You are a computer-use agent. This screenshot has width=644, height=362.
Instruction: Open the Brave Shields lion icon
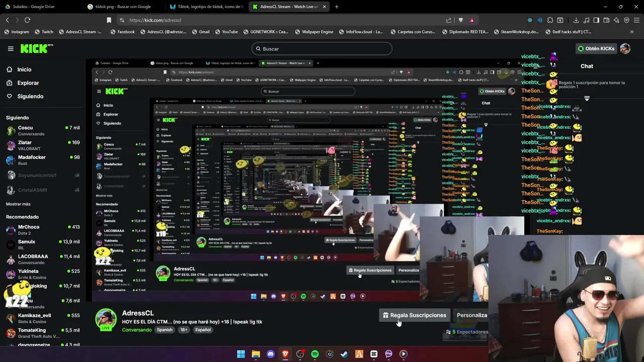[460, 20]
